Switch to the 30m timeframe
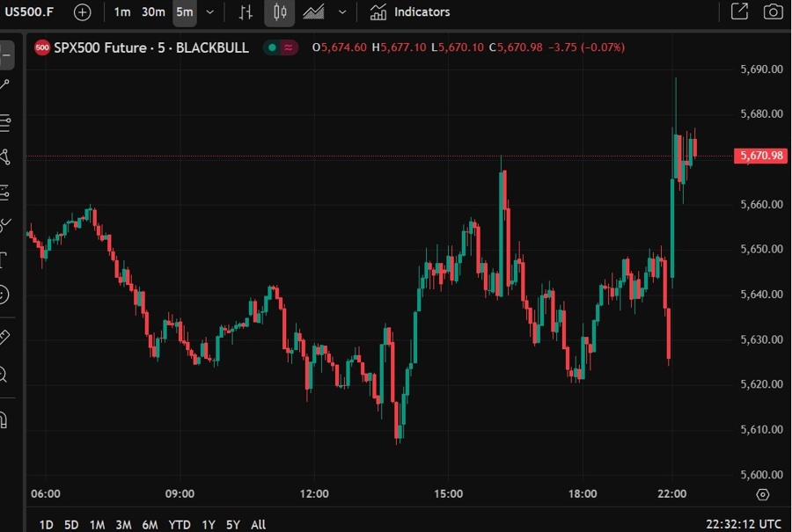 click(153, 12)
